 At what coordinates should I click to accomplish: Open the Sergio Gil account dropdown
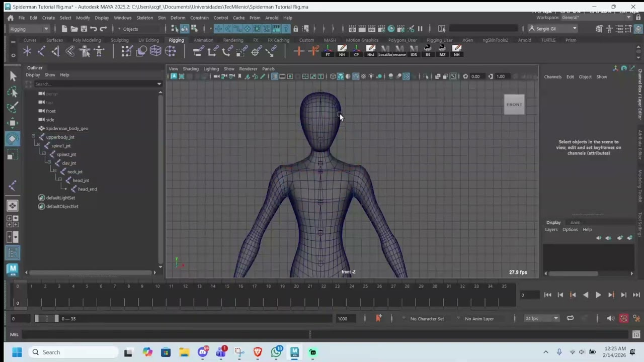click(553, 29)
